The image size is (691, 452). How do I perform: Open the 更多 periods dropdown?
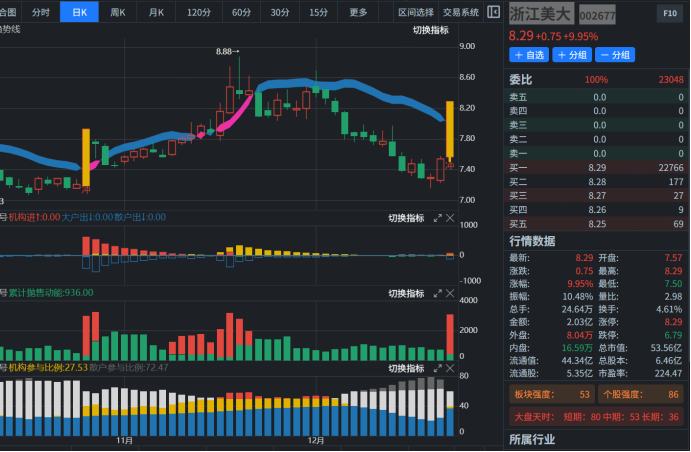pos(358,12)
